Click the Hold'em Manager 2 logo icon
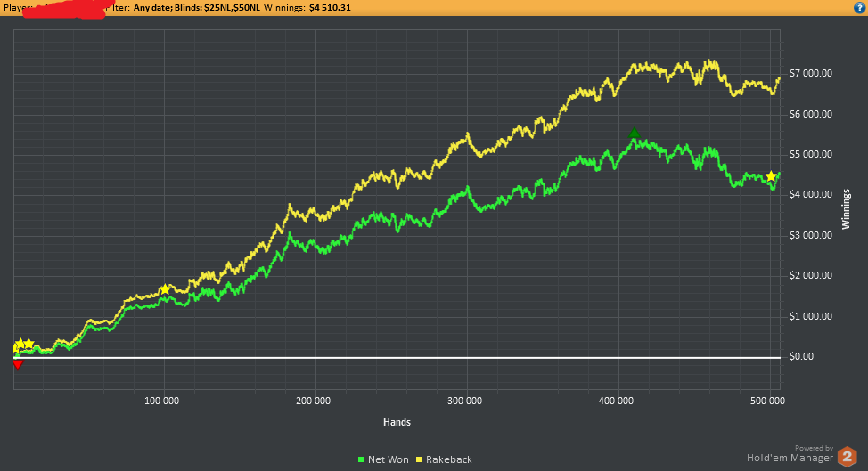Viewport: 868px width, 471px height. [847, 457]
